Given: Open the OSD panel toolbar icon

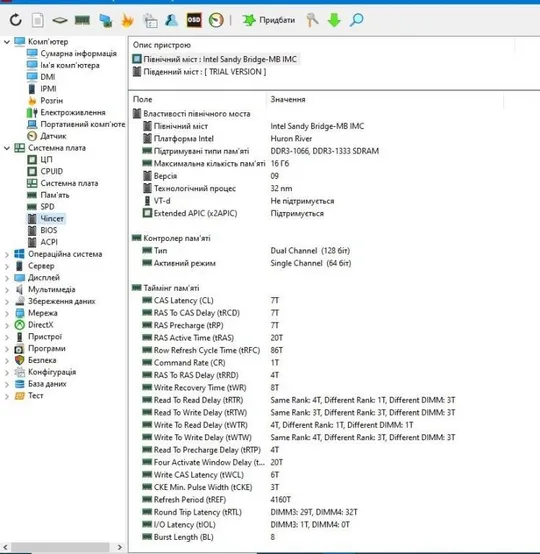Looking at the screenshot, I should (194, 20).
